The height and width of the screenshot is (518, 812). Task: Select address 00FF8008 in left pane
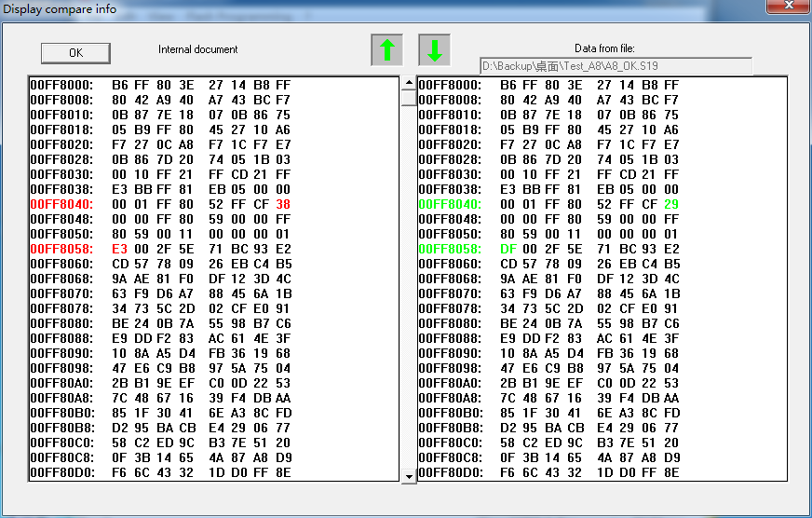coord(61,100)
